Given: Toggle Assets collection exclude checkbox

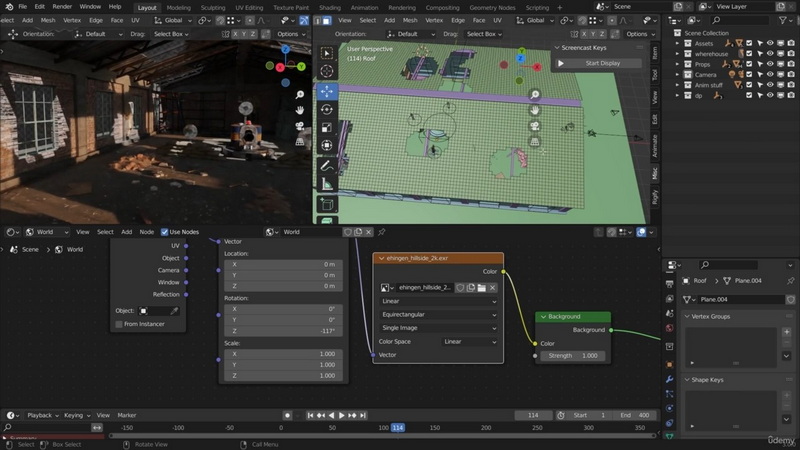Looking at the screenshot, I should 749,43.
